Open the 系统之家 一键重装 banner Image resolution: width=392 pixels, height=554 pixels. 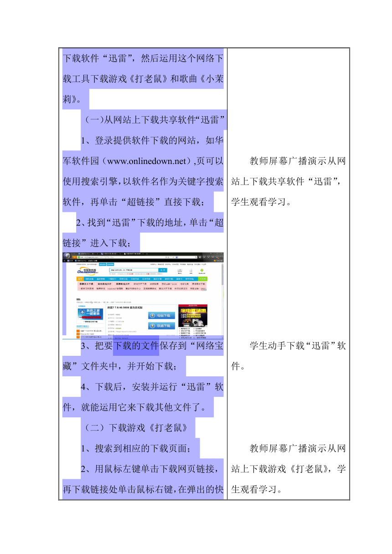coord(91,315)
